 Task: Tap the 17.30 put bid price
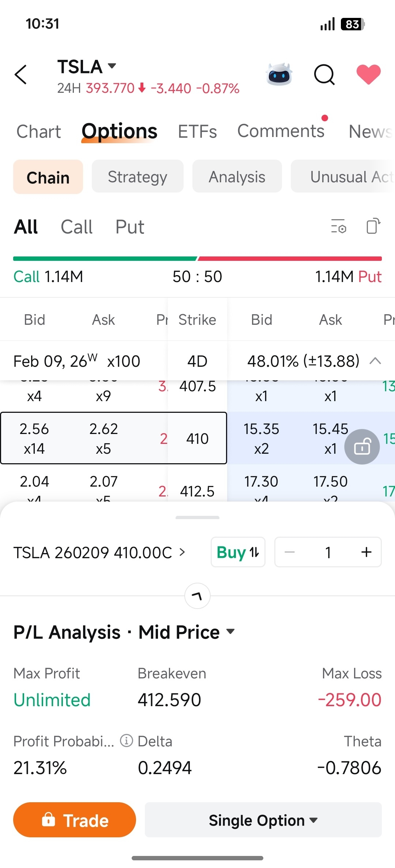pos(262,481)
